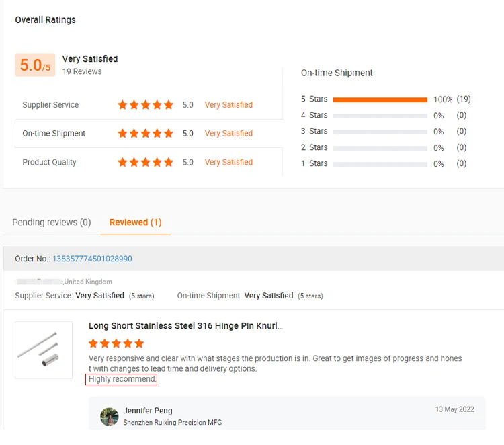Click the Shenzhen Ruixing Precision MFG company name

click(172, 423)
